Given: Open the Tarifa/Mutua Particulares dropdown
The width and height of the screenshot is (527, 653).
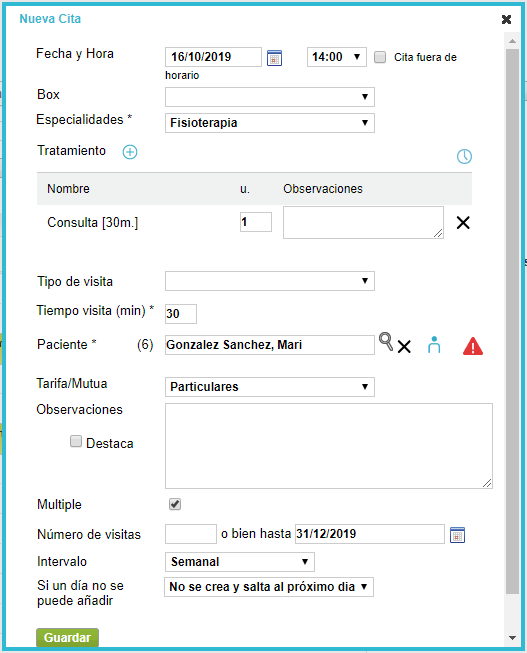Looking at the screenshot, I should pos(270,387).
